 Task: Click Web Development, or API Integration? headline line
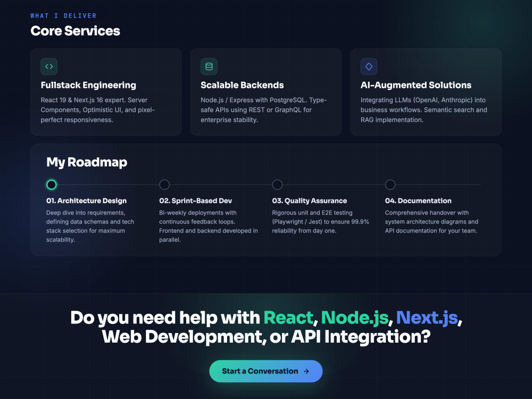266,337
